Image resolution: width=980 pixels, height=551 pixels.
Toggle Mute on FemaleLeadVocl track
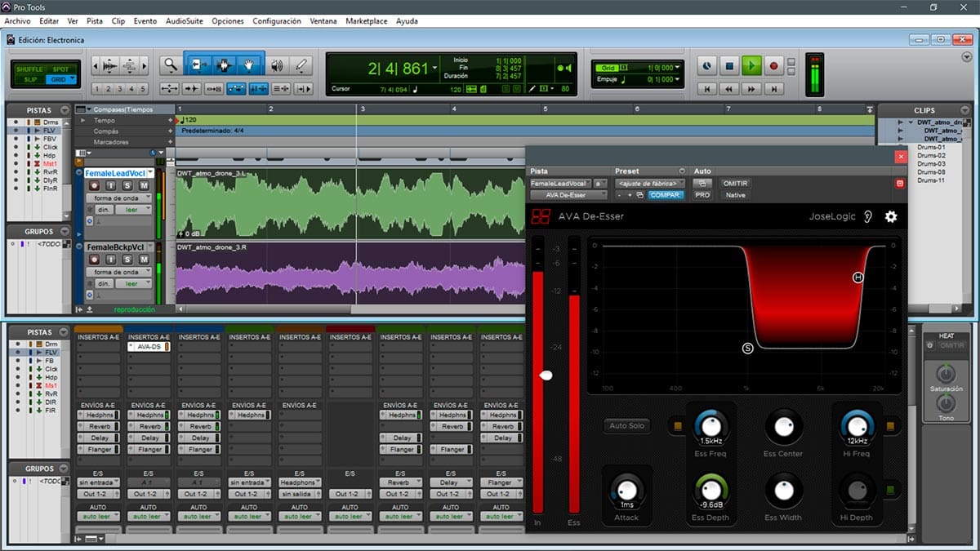pos(144,186)
